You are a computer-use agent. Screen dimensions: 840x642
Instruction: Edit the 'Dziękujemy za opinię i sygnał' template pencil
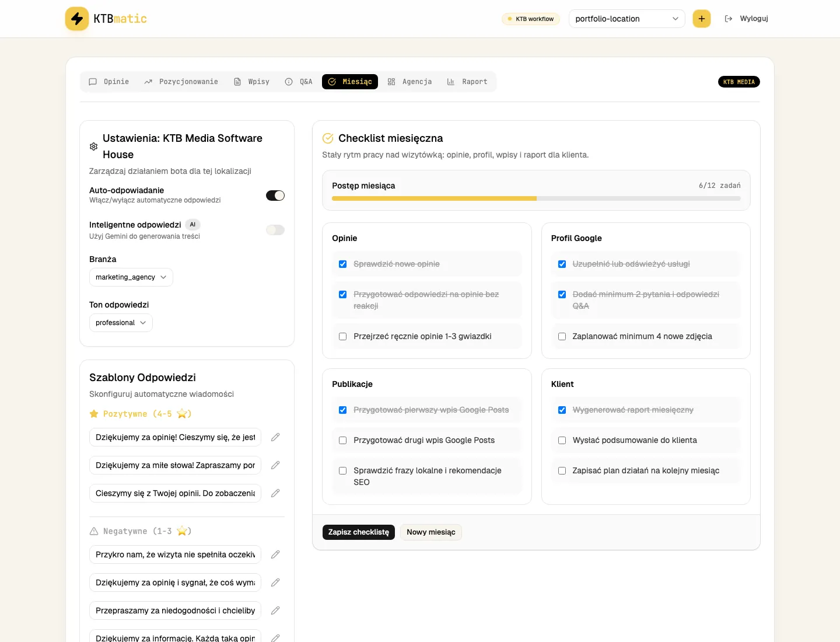tap(275, 582)
